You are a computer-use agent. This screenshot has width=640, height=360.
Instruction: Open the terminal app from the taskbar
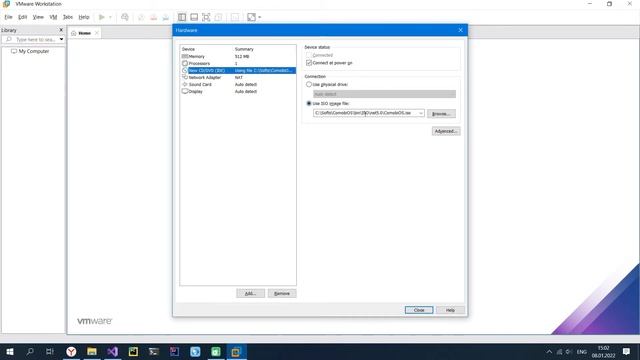point(154,351)
